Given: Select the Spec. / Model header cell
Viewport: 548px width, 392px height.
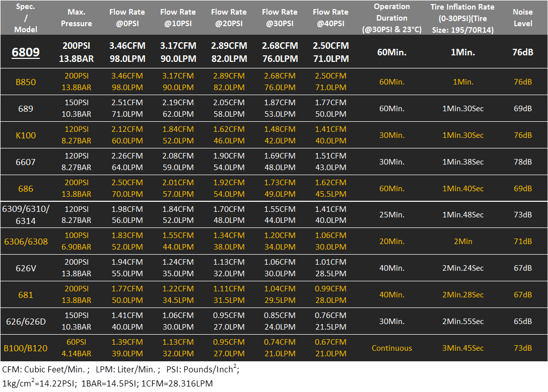Looking at the screenshot, I should coord(26,18).
